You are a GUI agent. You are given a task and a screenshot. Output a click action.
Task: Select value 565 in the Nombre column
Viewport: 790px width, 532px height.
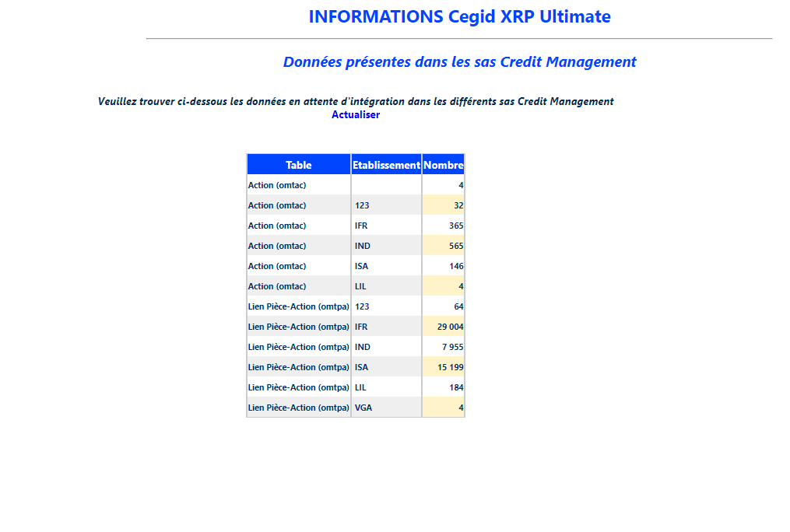[x=444, y=246]
